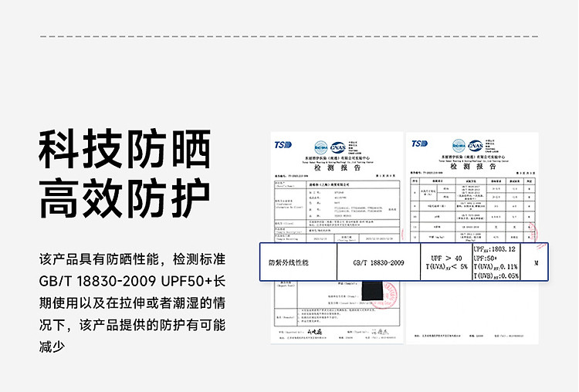The width and height of the screenshot is (579, 392).
Task: Click the 防紫外线性能 cell in highlighted row
Action: [289, 263]
